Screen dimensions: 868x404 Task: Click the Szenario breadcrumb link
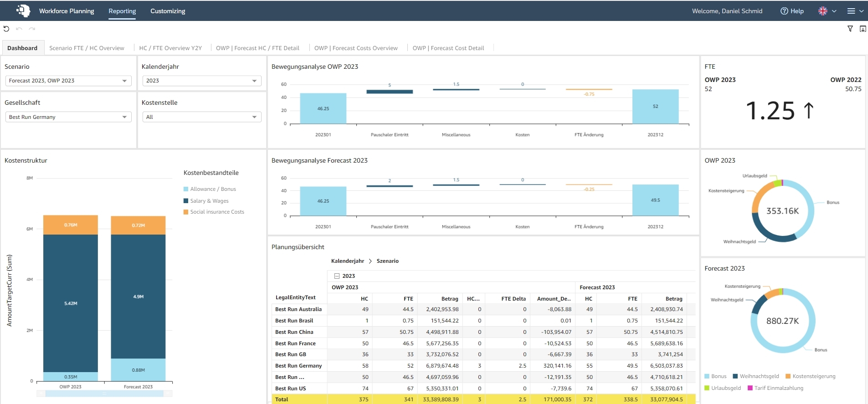point(388,261)
